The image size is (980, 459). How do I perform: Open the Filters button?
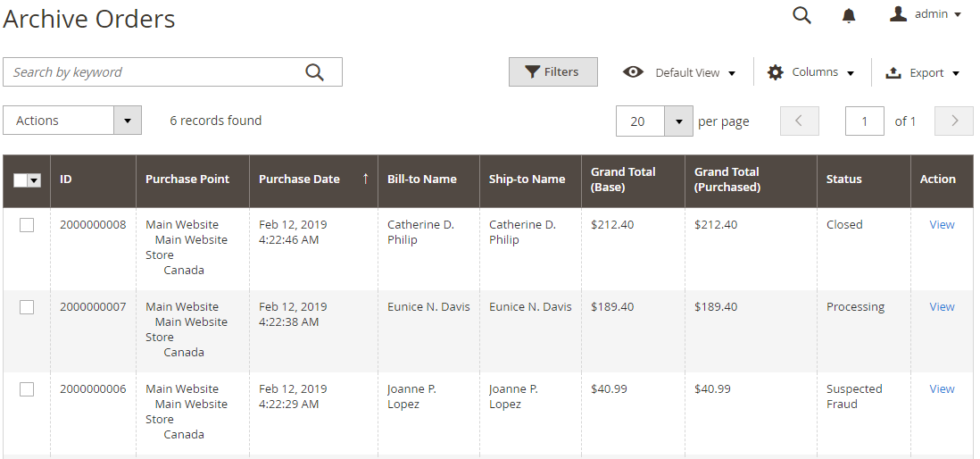[x=552, y=72]
